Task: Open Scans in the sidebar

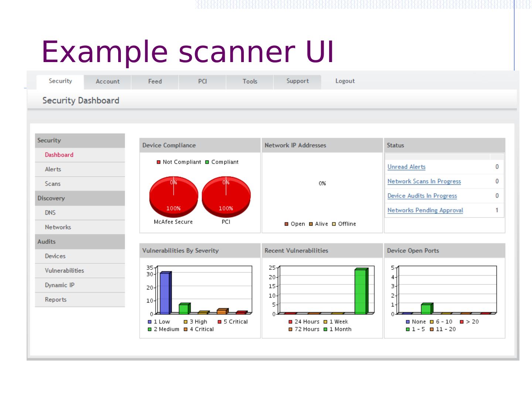Action: pyautogui.click(x=52, y=184)
